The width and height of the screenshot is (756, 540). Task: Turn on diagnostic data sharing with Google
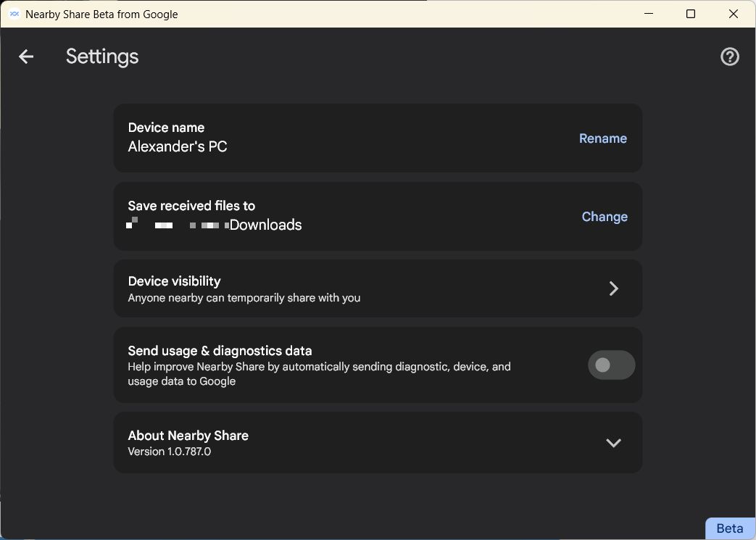(611, 365)
